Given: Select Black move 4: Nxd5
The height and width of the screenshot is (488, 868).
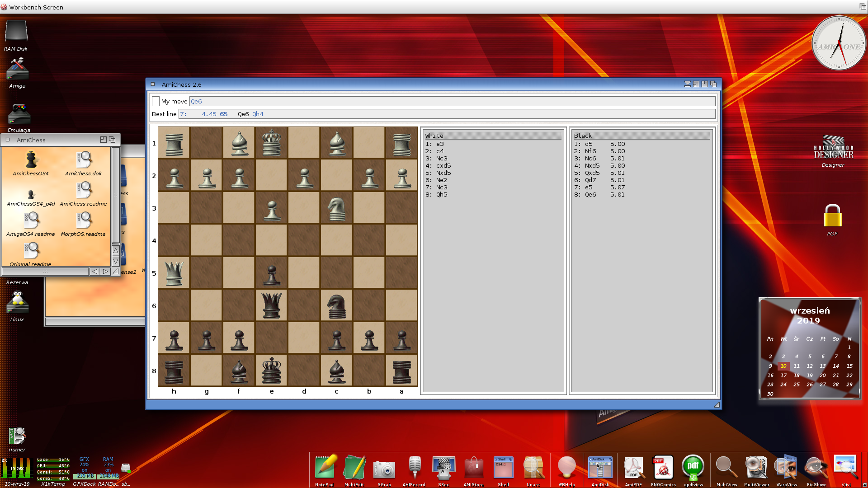Looking at the screenshot, I should tap(642, 166).
